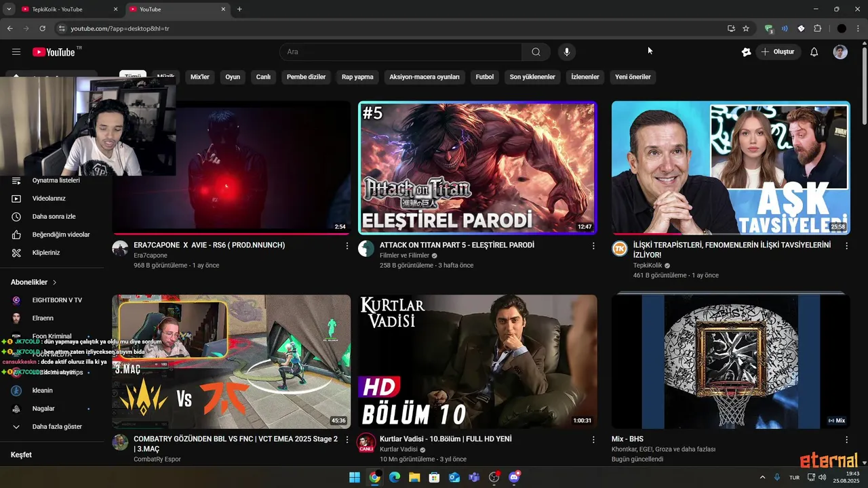The height and width of the screenshot is (488, 868).
Task: Open Microsoft Edge from taskbar
Action: click(x=394, y=477)
